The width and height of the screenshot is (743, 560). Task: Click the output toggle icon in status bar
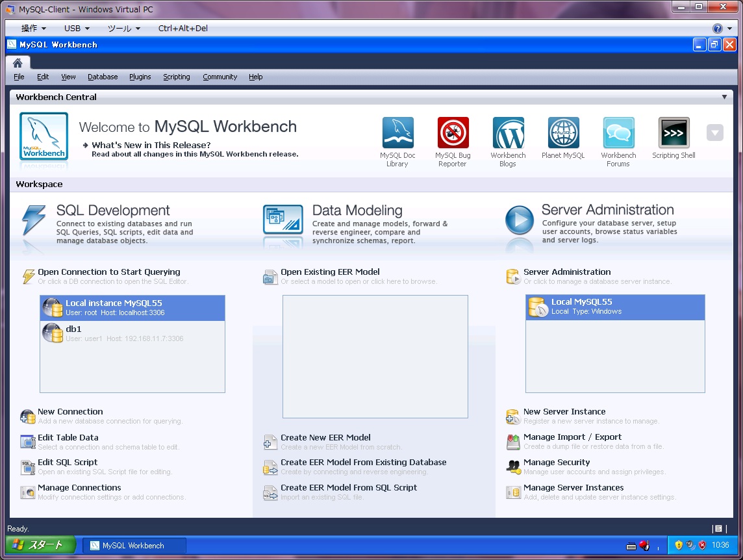click(x=719, y=529)
